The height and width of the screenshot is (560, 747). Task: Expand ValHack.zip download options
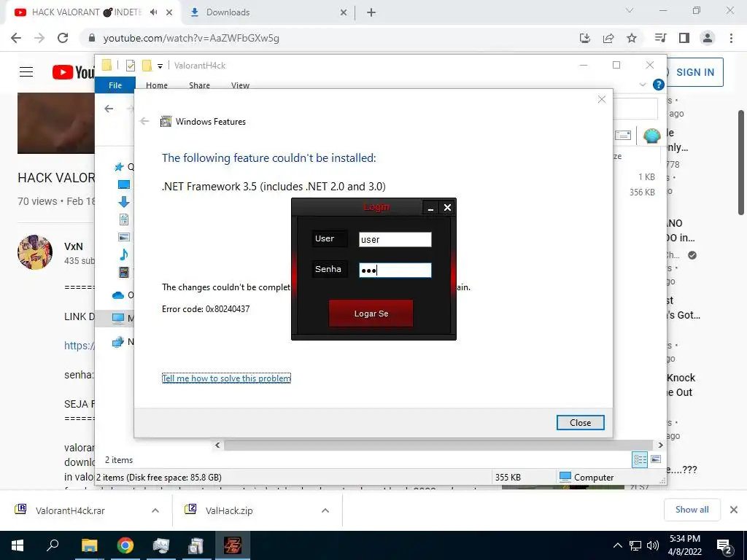click(325, 510)
